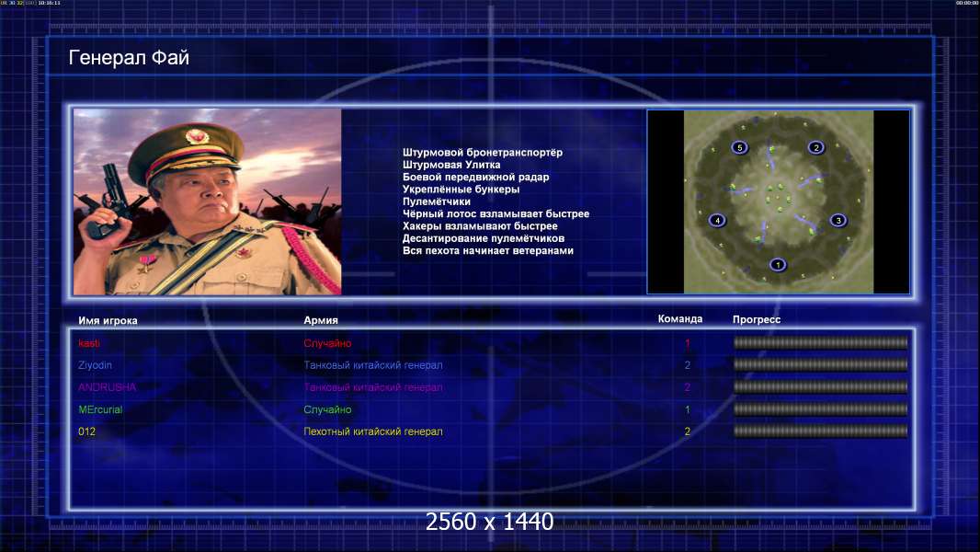Screen dimensions: 980x552
Task: Click the line 'Вся пехота начинает ветеранами'
Action: click(x=487, y=250)
